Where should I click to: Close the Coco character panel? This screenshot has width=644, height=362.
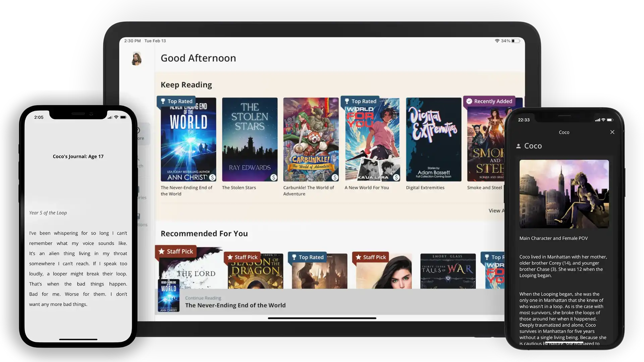(612, 132)
